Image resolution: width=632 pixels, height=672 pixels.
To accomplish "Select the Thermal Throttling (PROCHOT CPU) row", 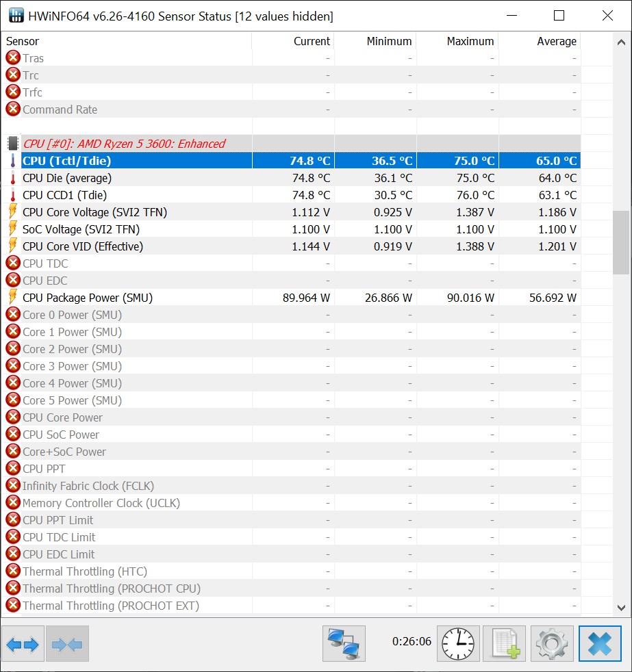I will point(291,589).
